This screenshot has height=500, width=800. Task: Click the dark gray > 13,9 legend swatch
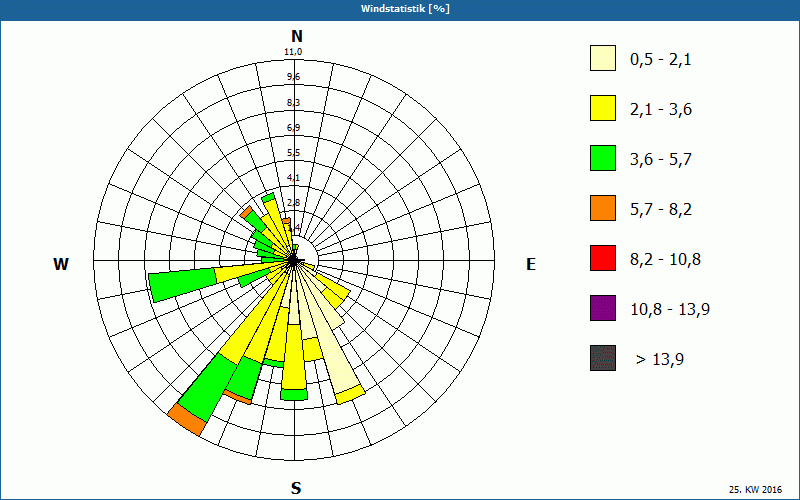[x=603, y=358]
